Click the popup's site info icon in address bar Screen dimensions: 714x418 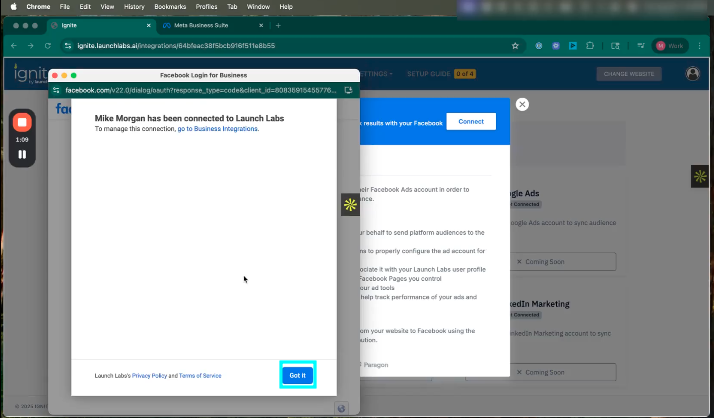click(57, 90)
